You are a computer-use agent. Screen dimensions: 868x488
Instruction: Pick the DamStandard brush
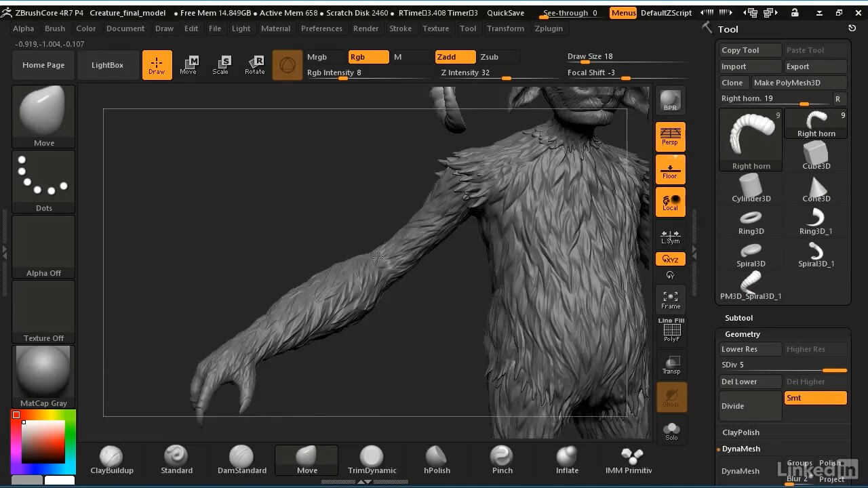pos(241,460)
